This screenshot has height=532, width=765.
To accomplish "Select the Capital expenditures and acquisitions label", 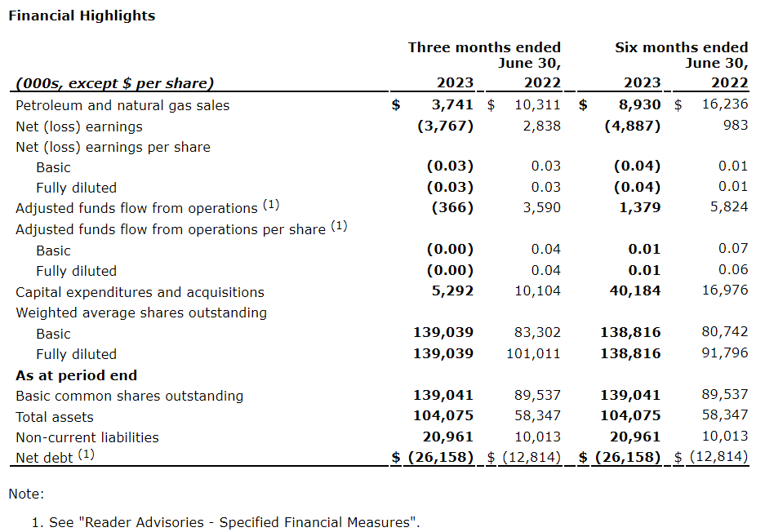I will [x=140, y=292].
